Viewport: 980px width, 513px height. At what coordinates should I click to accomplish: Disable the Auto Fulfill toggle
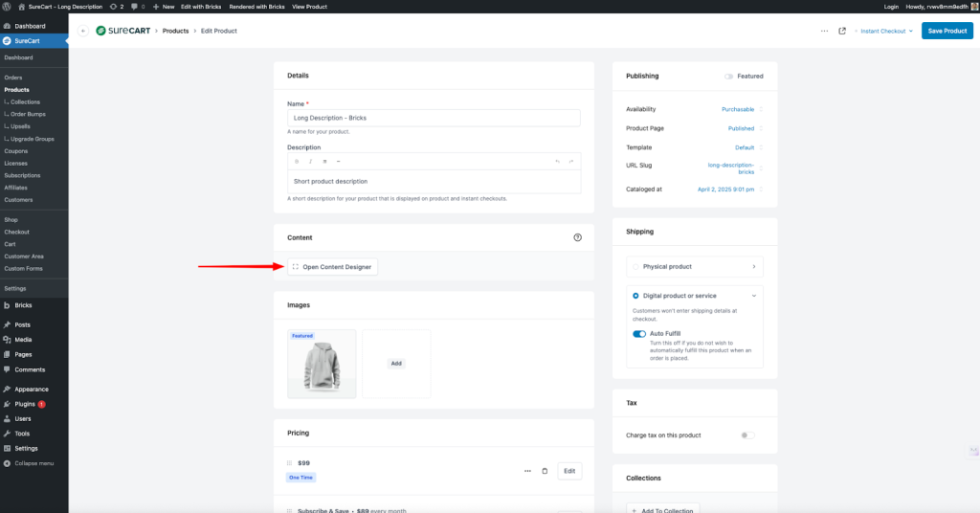coord(639,334)
